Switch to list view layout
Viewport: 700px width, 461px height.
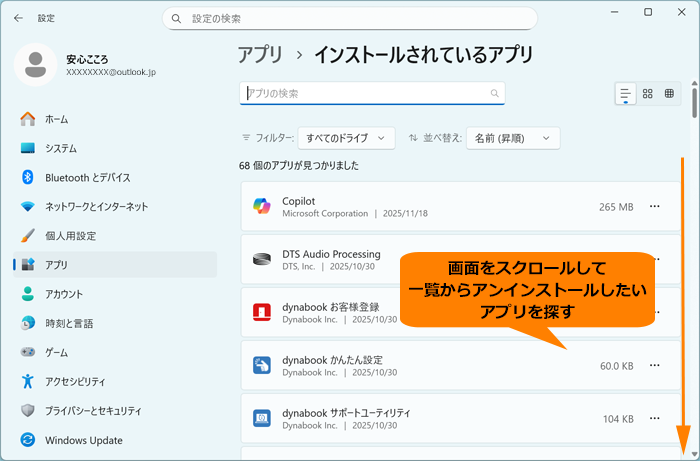pos(625,94)
